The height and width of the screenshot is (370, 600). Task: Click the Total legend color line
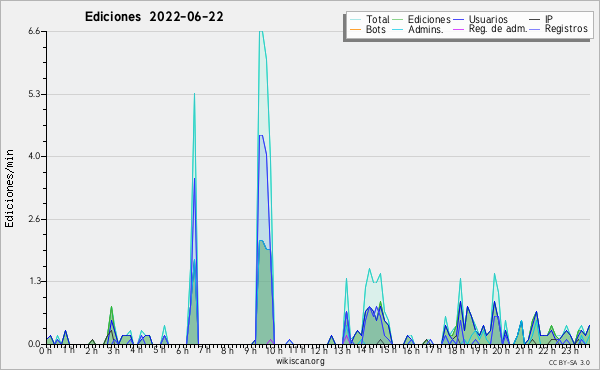(x=355, y=20)
